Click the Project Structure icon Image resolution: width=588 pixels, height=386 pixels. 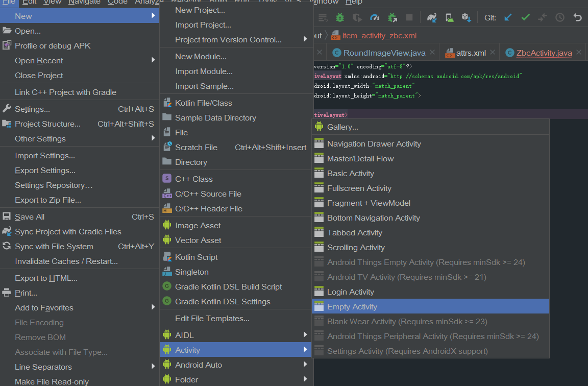(x=7, y=124)
